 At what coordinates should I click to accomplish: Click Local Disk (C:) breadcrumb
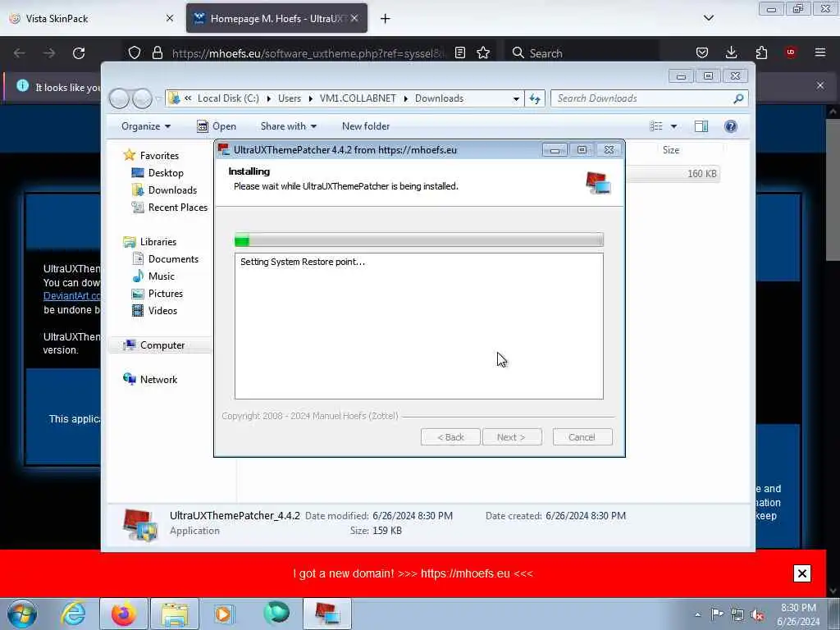(228, 98)
